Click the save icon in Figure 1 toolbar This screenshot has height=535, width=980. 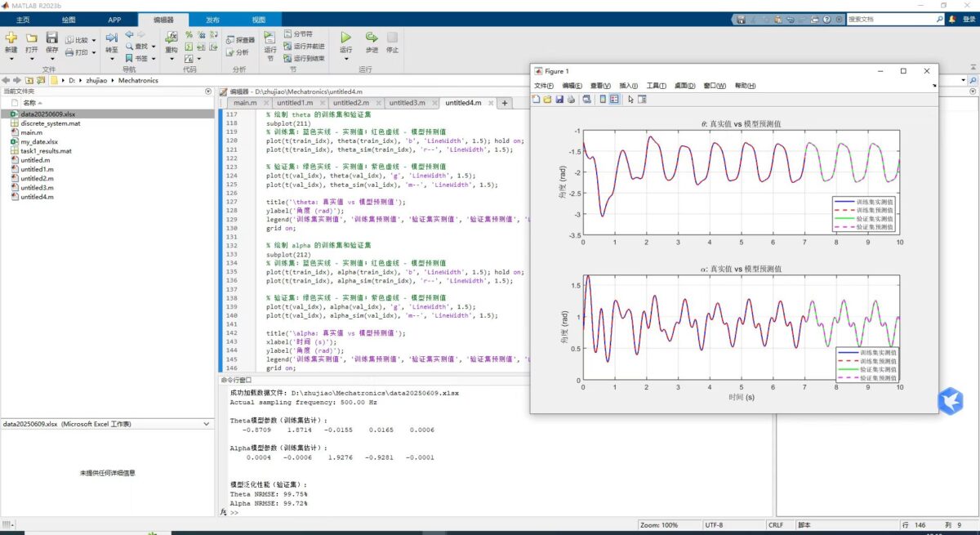(559, 100)
